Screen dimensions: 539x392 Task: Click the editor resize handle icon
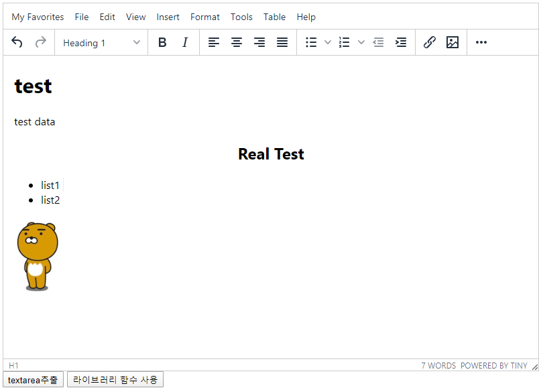535,367
